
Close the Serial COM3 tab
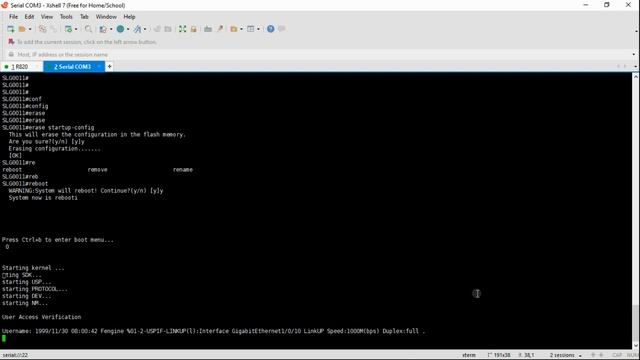(99, 67)
